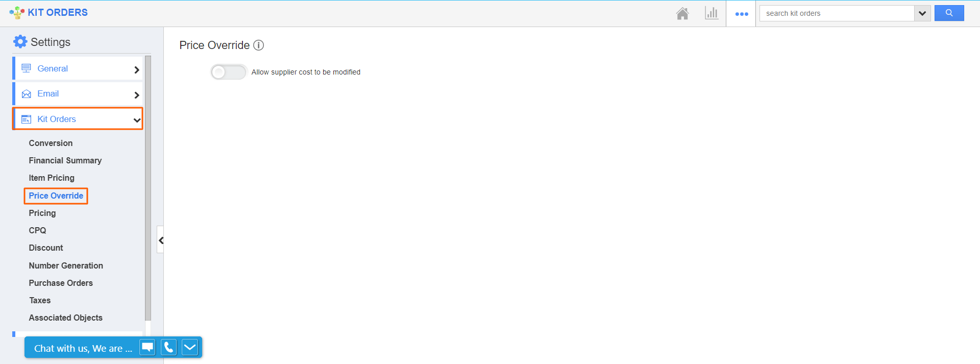Click the blue search magnifier button

949,13
